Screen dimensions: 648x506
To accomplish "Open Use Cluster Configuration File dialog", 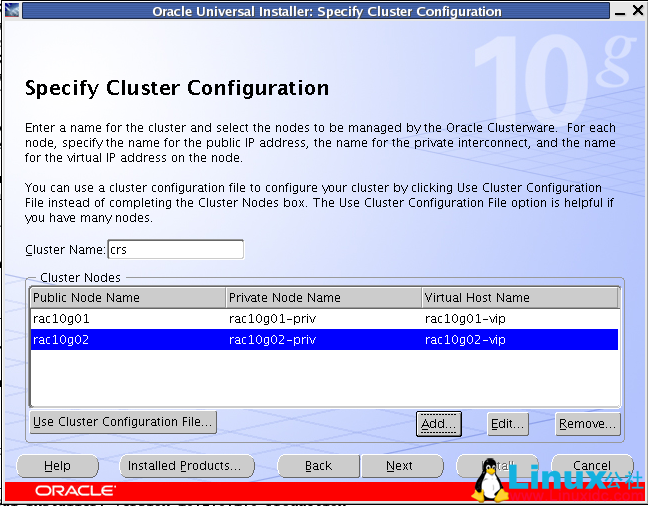I will coord(123,422).
